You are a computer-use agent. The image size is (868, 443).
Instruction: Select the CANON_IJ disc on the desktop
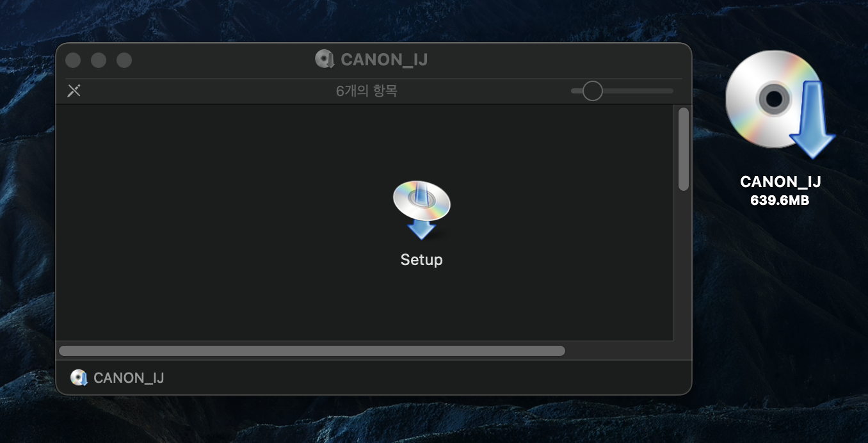pos(780,104)
